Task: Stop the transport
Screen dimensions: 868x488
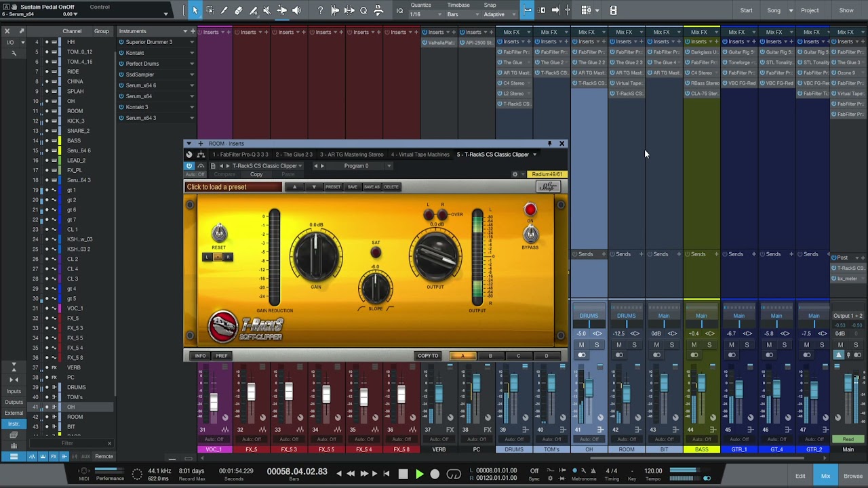Action: (x=403, y=474)
